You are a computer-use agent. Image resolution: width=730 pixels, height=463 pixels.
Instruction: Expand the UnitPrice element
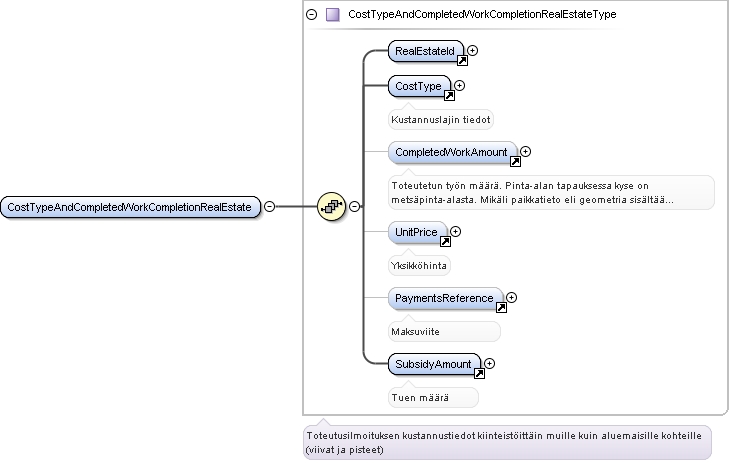(x=455, y=232)
